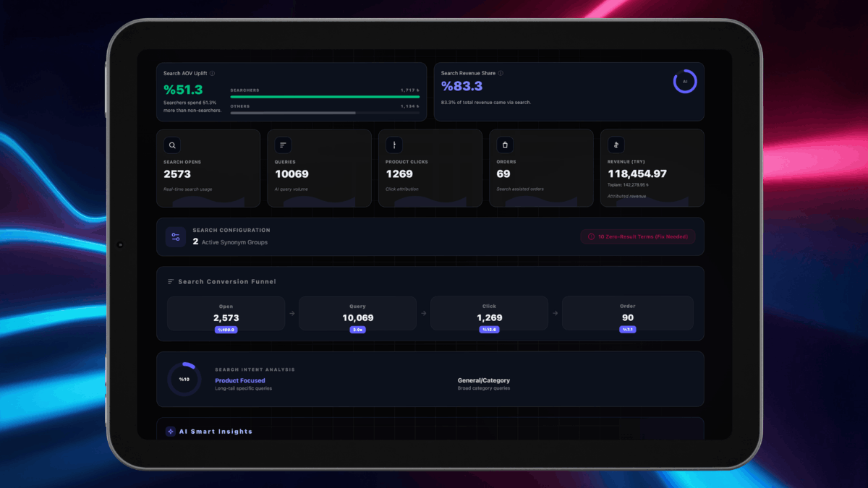Select the Product Focused link
868x488 pixels.
(239, 380)
